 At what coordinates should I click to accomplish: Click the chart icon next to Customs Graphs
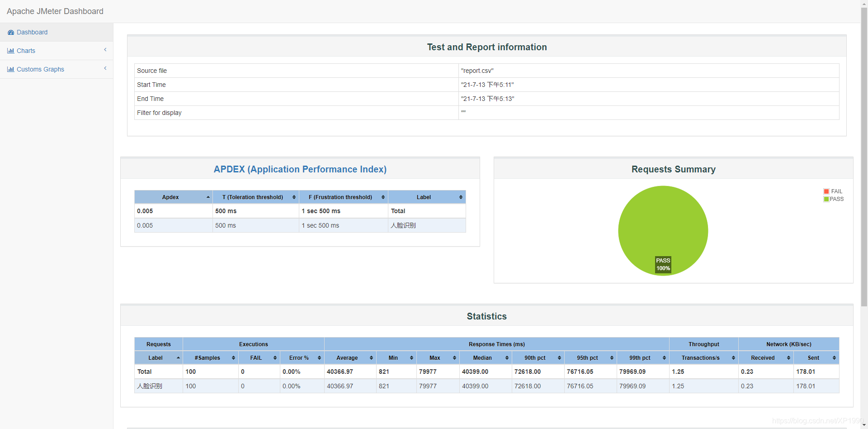(x=11, y=69)
